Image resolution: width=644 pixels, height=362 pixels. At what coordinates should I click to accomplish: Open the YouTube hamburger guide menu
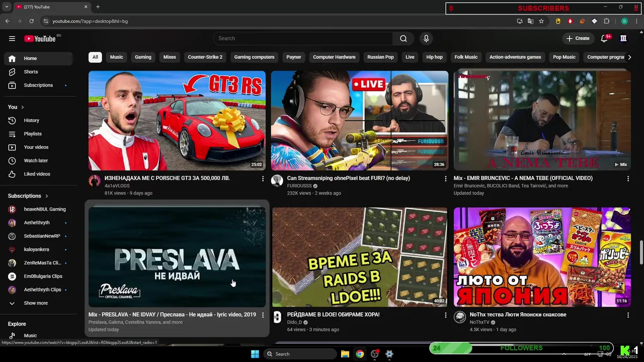tap(12, 38)
